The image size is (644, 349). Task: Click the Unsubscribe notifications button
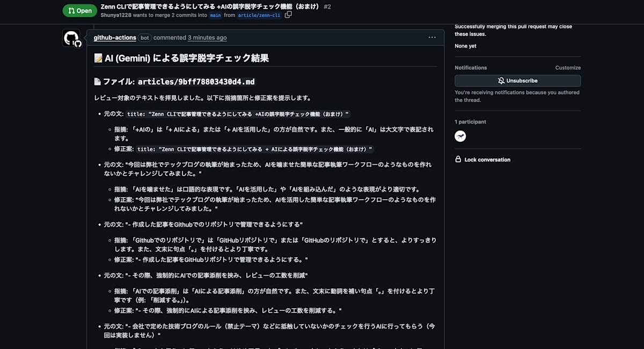pyautogui.click(x=517, y=81)
